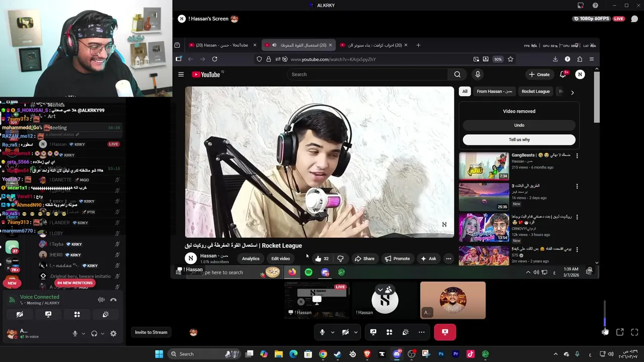Open the File Explorer icon on the taskbar
The width and height of the screenshot is (644, 362).
[x=279, y=354]
